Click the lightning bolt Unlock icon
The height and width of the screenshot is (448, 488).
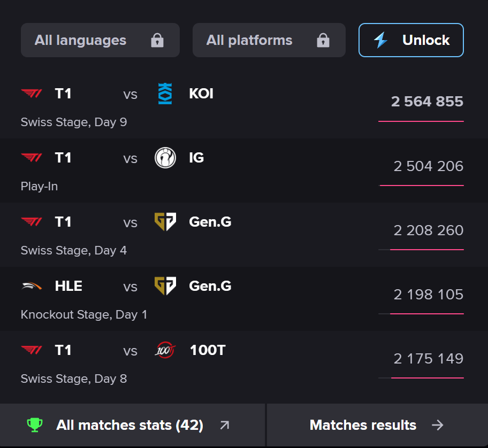380,40
